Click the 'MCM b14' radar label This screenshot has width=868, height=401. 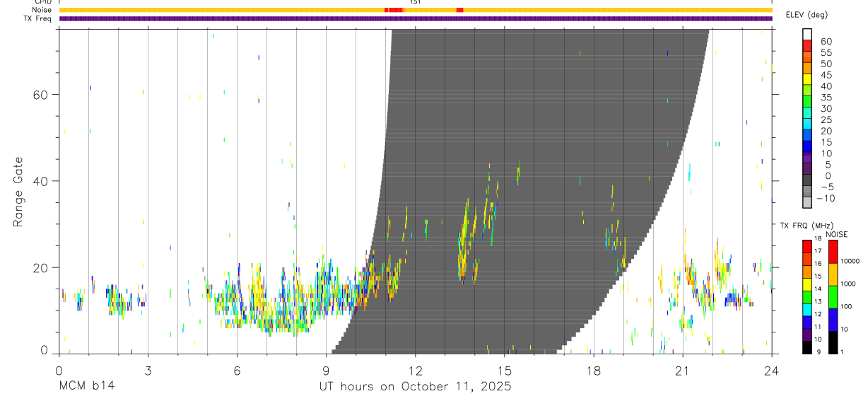coord(86,387)
